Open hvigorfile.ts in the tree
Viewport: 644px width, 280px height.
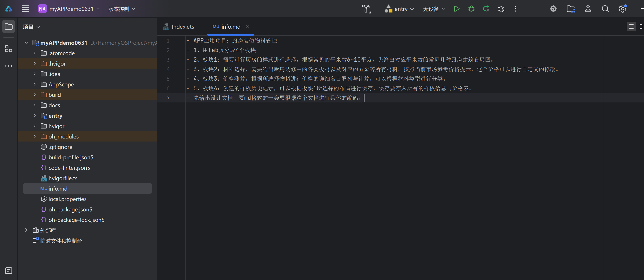[x=63, y=178]
